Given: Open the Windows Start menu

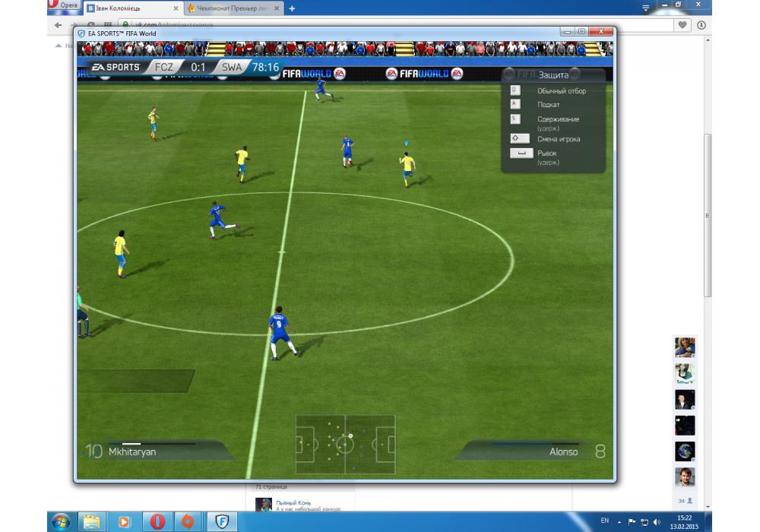Looking at the screenshot, I should (61, 522).
